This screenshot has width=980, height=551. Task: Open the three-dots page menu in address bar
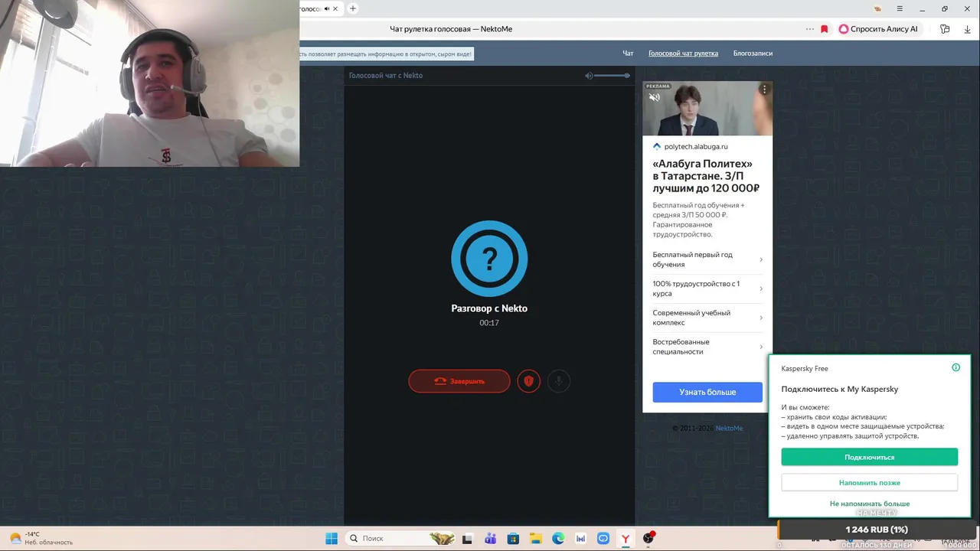(810, 29)
